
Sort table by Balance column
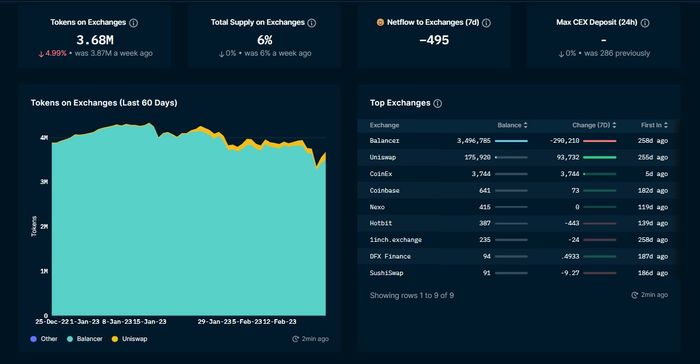pyautogui.click(x=512, y=125)
